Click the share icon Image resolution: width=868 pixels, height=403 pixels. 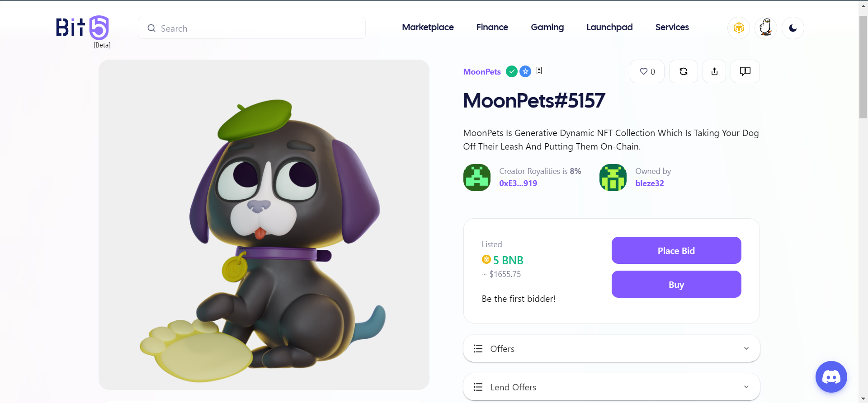point(714,71)
